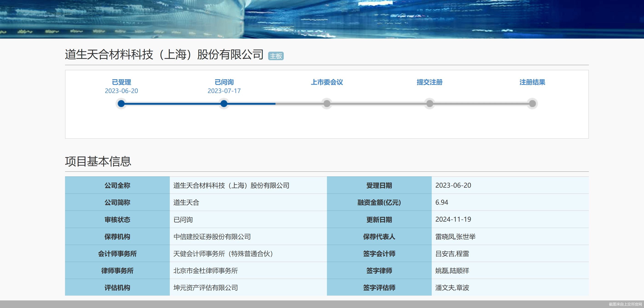
Task: Click the 律师事务所 header cell
Action: coord(117,271)
